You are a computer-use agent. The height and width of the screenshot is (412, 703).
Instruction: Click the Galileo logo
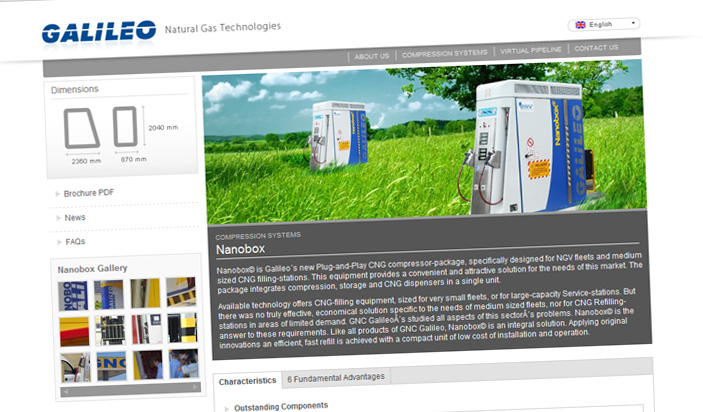(x=98, y=31)
